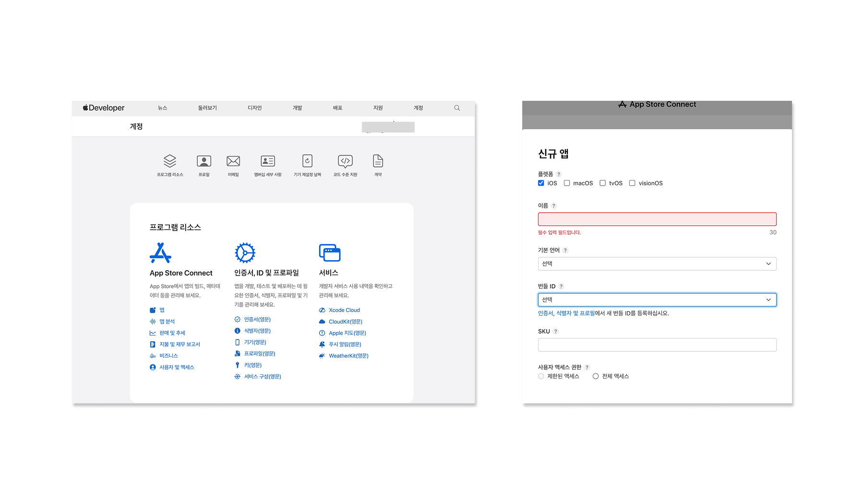Screen dimensions: 864x504
Task: Click the 인증서, ID 및 프로파일 gear icon
Action: point(245,253)
